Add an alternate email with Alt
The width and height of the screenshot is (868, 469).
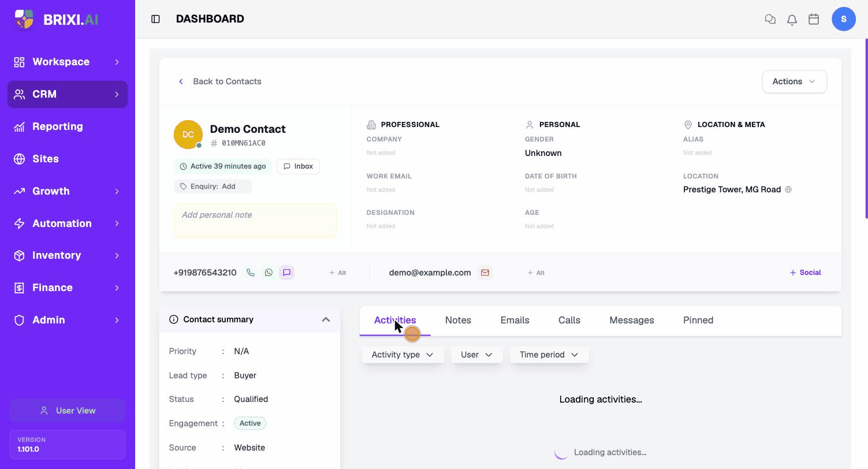[x=536, y=273]
